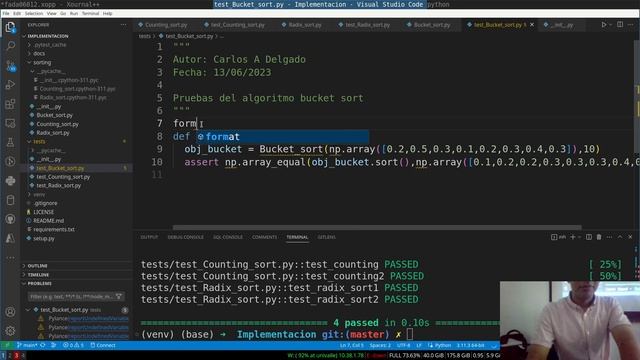Open the DEBUG CONSOLE panel tab
This screenshot has width=640, height=360.
[x=185, y=237]
